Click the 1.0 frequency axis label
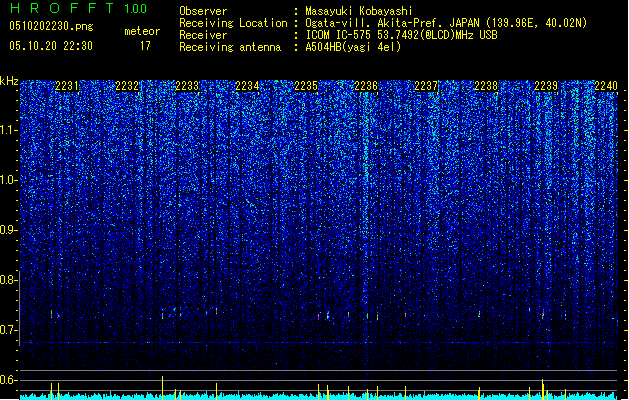 click(9, 180)
